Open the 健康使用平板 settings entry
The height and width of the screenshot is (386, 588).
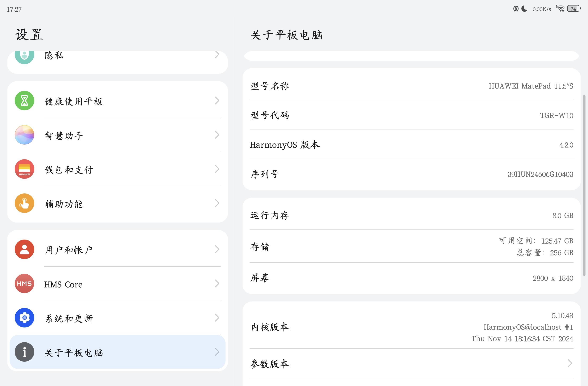coord(74,101)
